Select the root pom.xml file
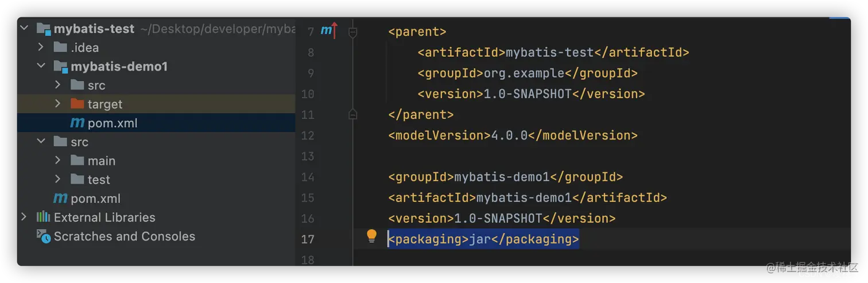The width and height of the screenshot is (868, 283). pyautogui.click(x=96, y=199)
